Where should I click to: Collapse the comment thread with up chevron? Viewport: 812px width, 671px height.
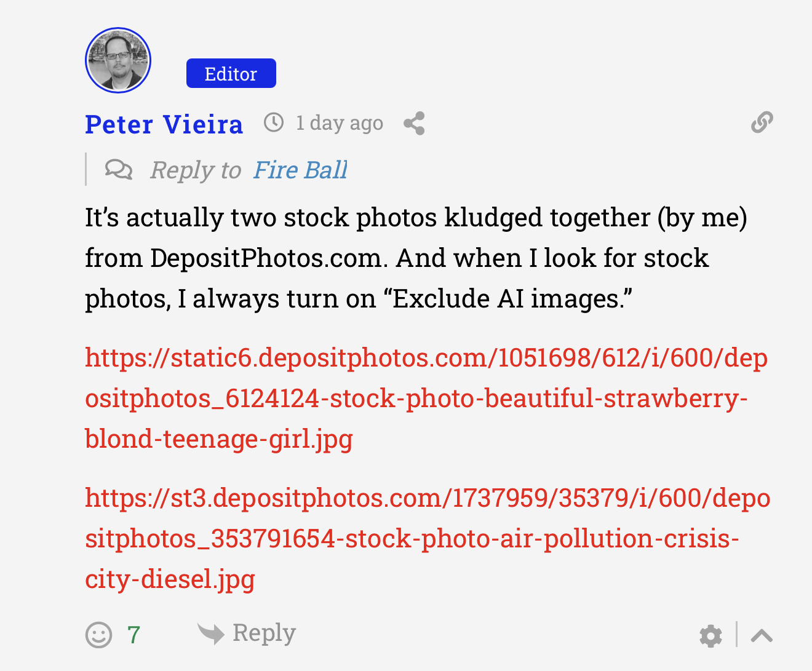coord(762,636)
